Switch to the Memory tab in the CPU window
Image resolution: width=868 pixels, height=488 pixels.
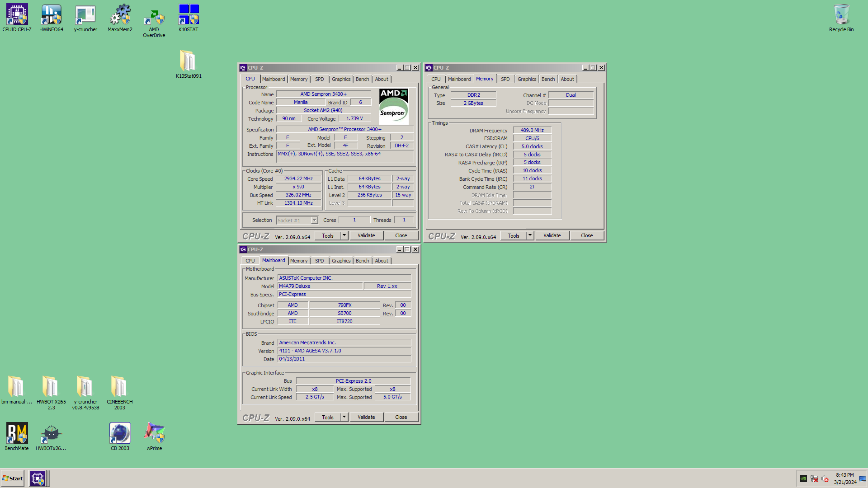click(299, 79)
